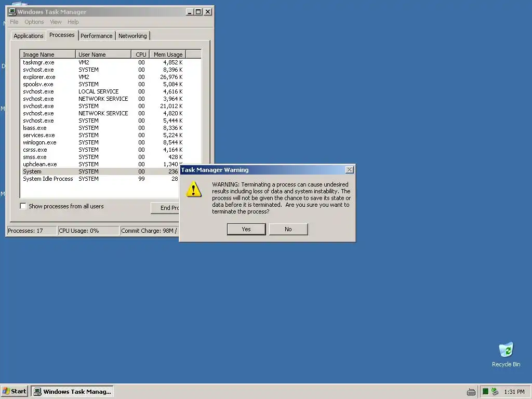The width and height of the screenshot is (532, 399).
Task: Click the Processes: 17 status entry
Action: (32, 231)
